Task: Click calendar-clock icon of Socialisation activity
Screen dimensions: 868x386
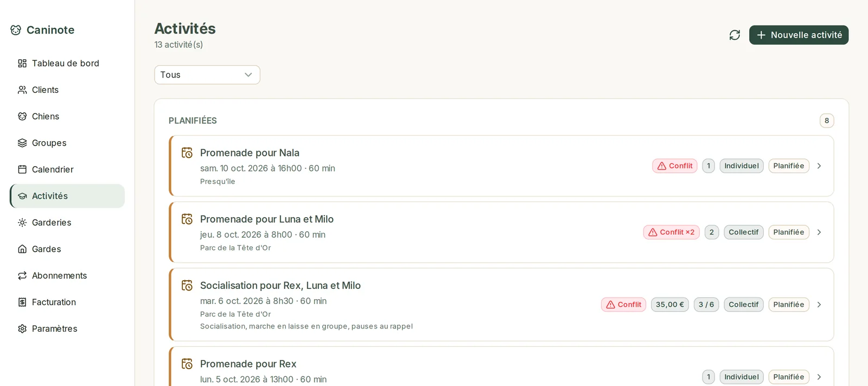Action: click(x=187, y=286)
